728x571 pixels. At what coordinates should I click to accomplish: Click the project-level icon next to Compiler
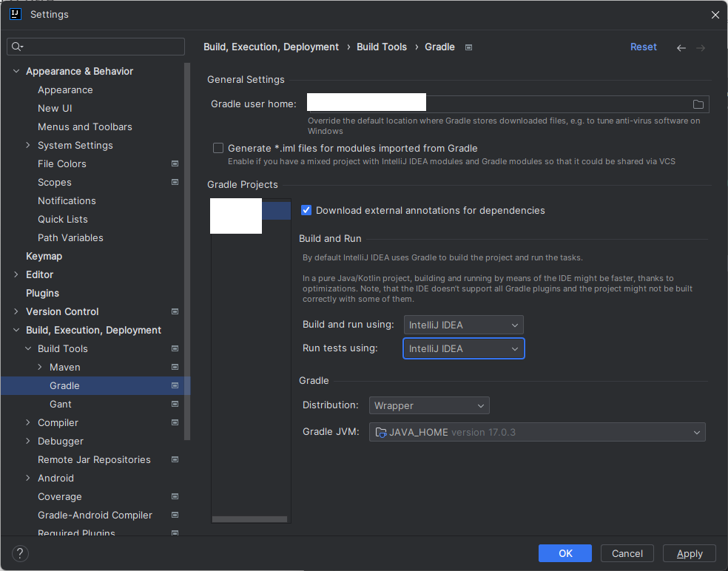175,423
